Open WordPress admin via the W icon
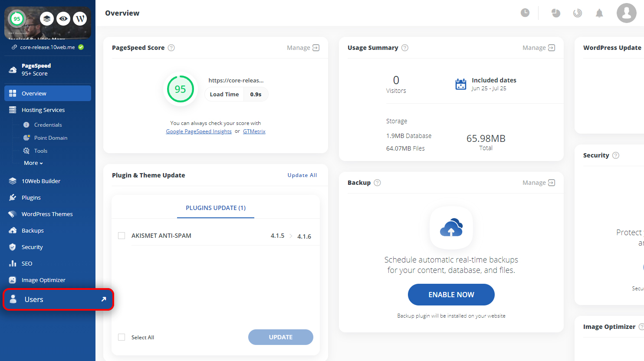The width and height of the screenshot is (644, 361). tap(80, 19)
